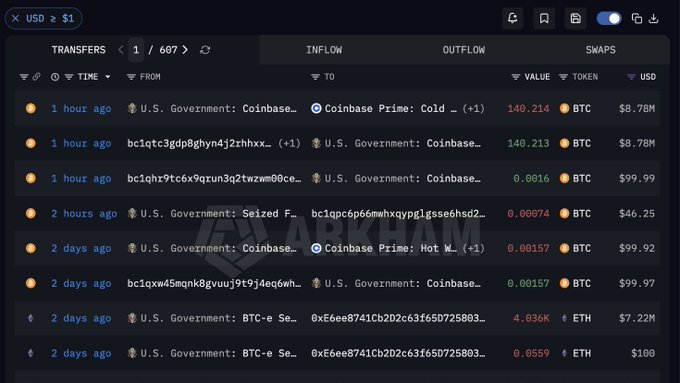Click the 0.0016 BTC value
680x383 pixels.
click(x=531, y=178)
